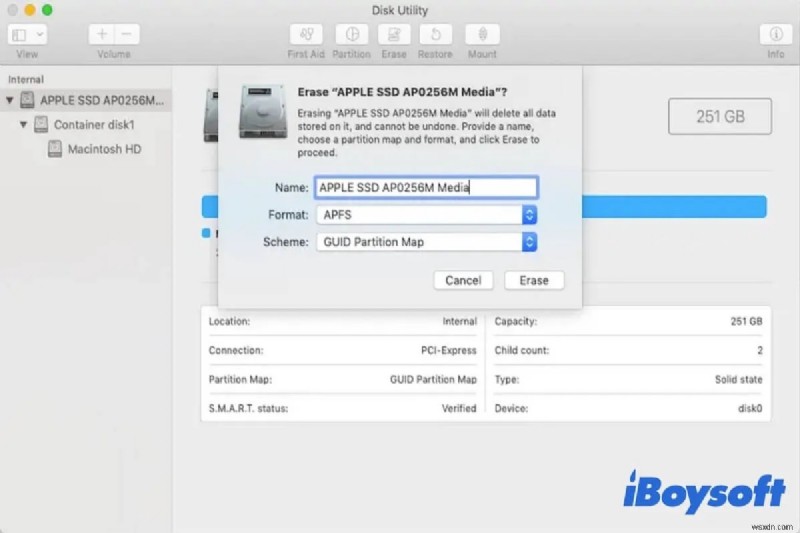Add a volume with plus button
Image resolution: width=800 pixels, height=533 pixels.
pyautogui.click(x=102, y=34)
